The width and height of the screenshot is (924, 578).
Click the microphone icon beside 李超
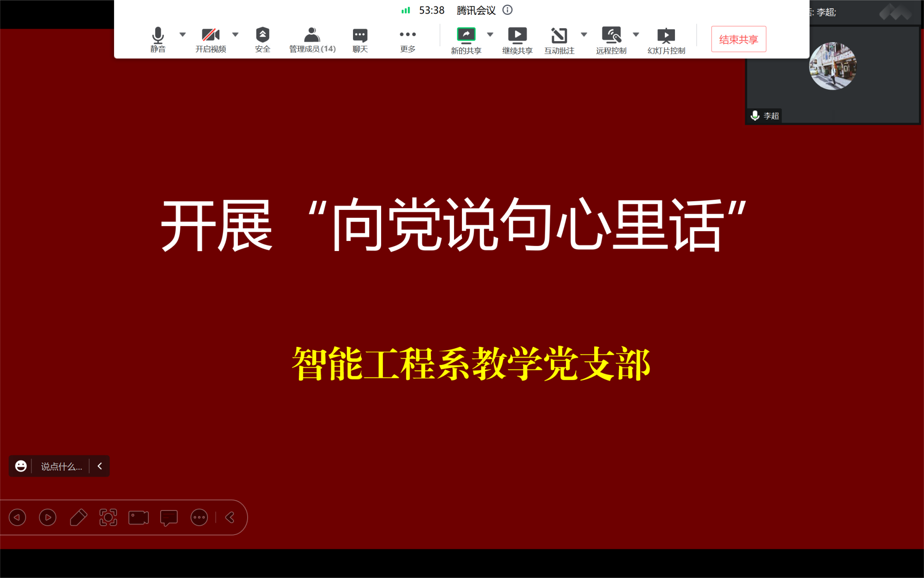pos(755,115)
